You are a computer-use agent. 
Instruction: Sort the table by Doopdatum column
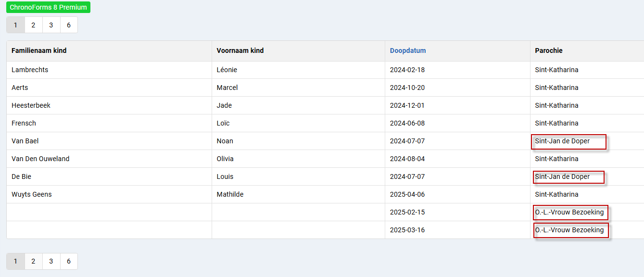tap(407, 50)
